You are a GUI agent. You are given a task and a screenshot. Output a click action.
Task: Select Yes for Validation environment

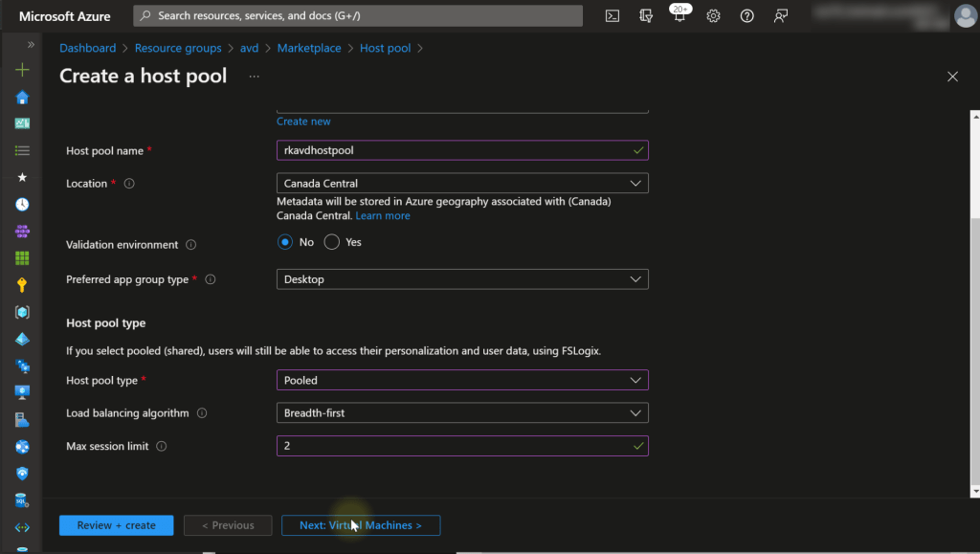(332, 242)
